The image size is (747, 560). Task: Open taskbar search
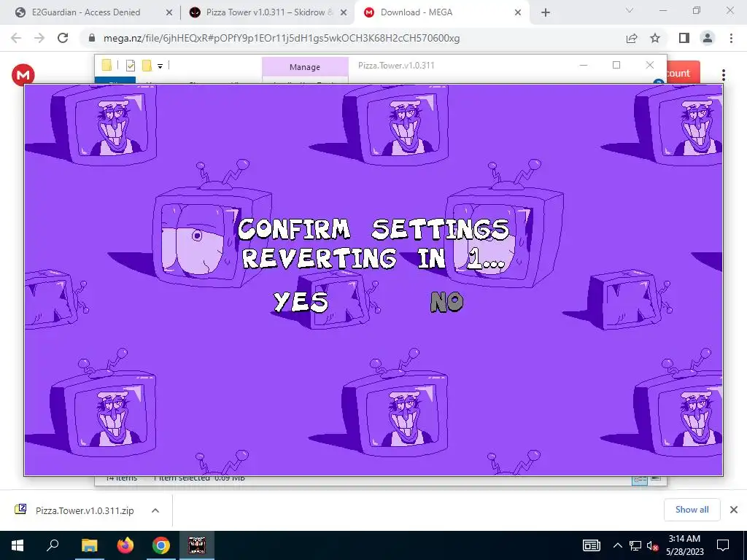(53, 545)
